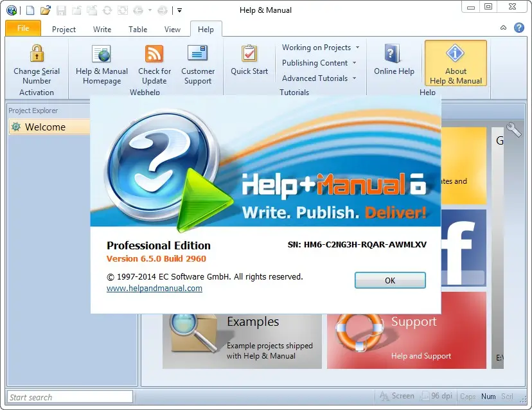The image size is (532, 410).
Task: Switch to the Project tab
Action: tap(64, 30)
